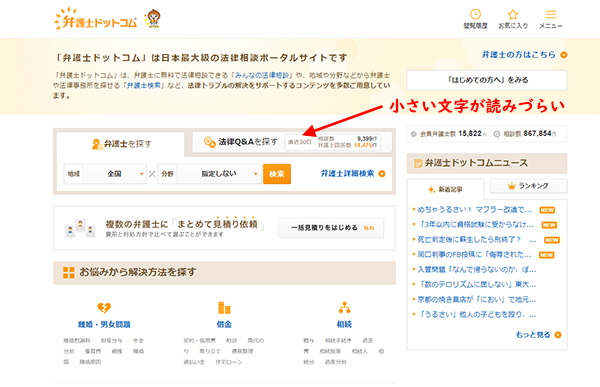Follow the 弁護士の方はこちら link
The width and height of the screenshot is (600, 387).
pos(518,55)
